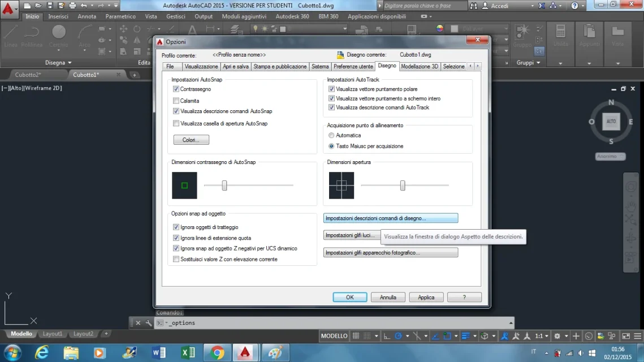
Task: Toggle annotation visibility icon in status bar
Action: [x=504, y=336]
